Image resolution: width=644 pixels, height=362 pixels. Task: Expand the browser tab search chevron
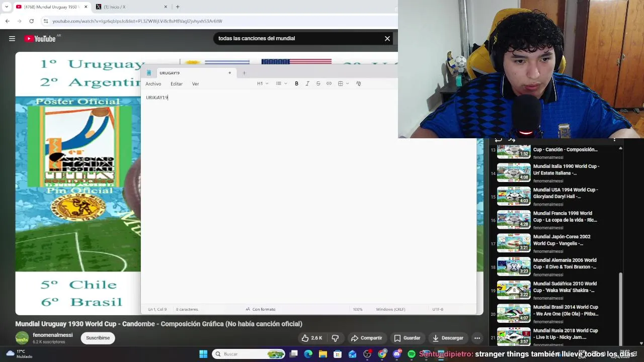pos(6,7)
